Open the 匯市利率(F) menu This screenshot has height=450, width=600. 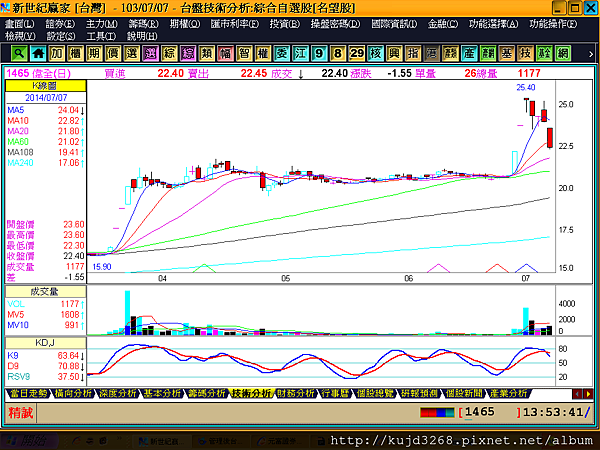[x=235, y=24]
